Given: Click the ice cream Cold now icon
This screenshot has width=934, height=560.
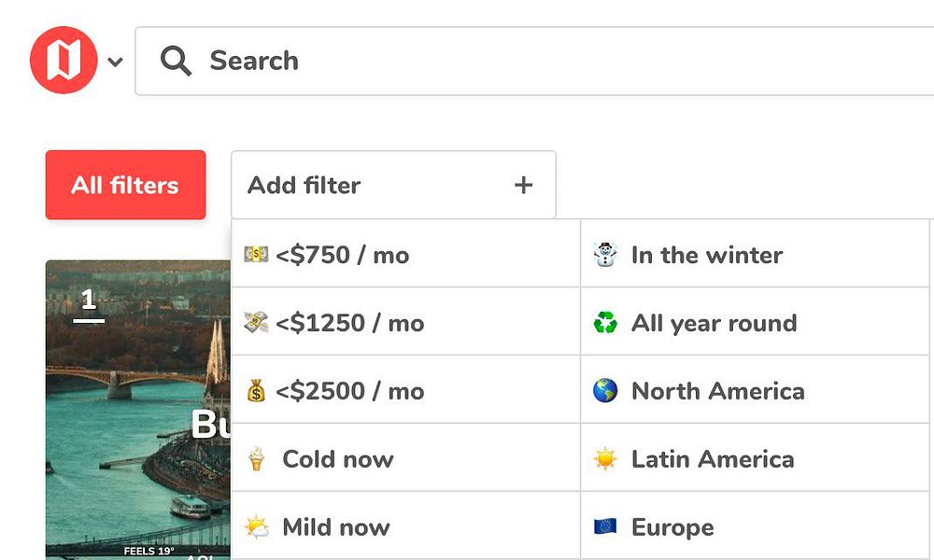Looking at the screenshot, I should click(256, 459).
